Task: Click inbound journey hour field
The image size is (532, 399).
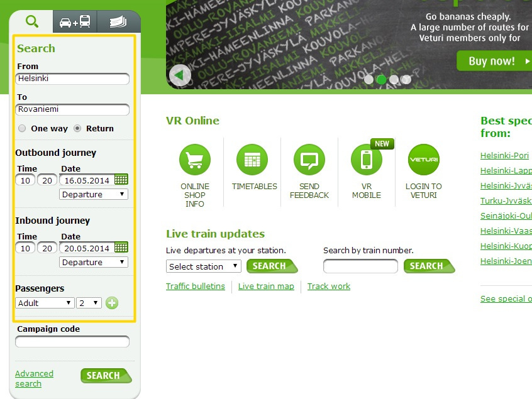Action: point(25,248)
